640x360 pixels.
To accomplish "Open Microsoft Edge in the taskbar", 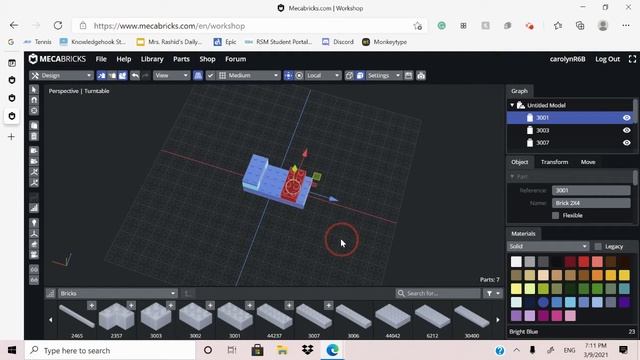I will [x=332, y=350].
